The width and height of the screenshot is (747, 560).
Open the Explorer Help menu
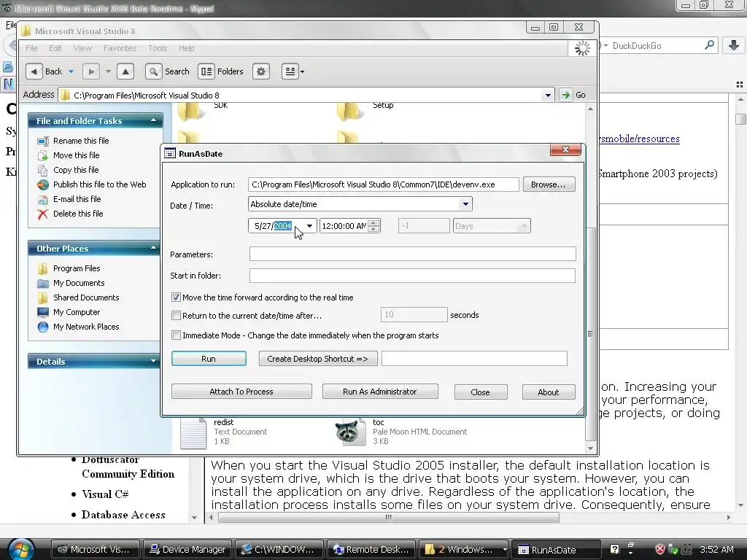click(186, 48)
